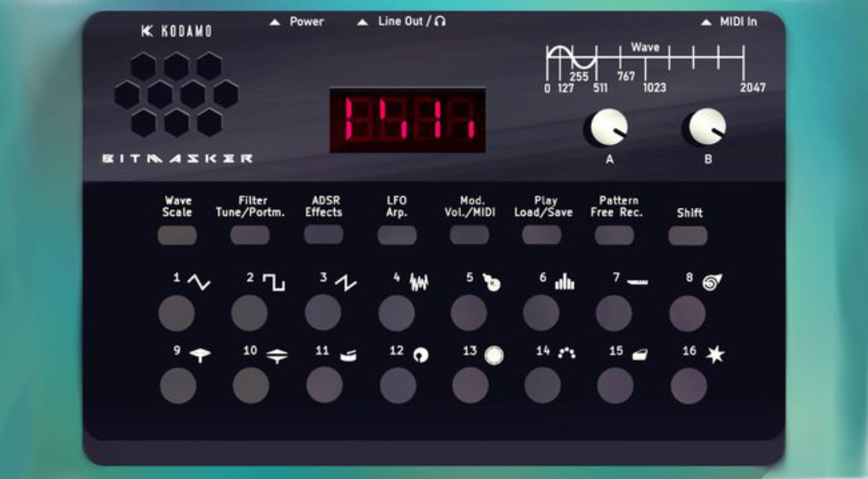Click the red LED numeric display
The image size is (868, 479).
[x=408, y=120]
